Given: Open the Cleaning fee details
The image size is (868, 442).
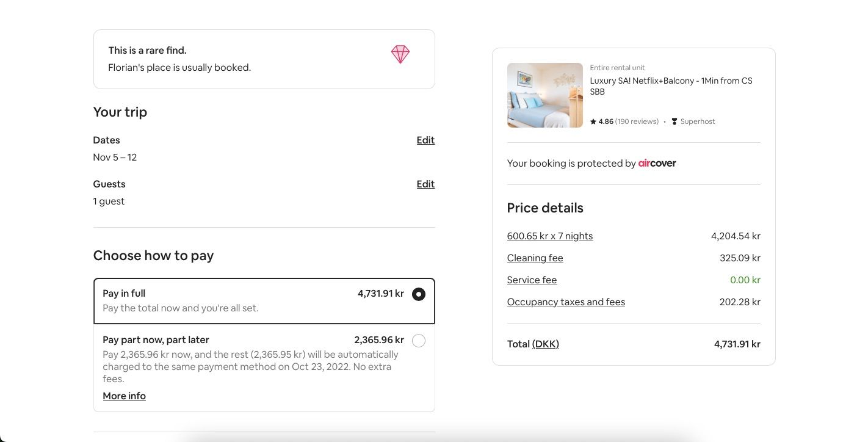Looking at the screenshot, I should tap(535, 258).
